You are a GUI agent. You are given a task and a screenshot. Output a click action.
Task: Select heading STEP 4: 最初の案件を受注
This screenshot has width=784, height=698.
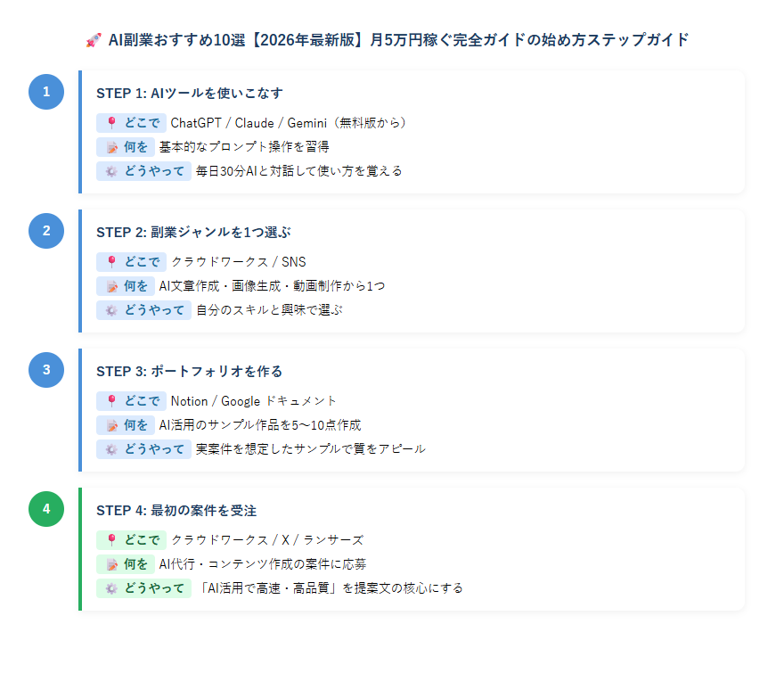176,511
